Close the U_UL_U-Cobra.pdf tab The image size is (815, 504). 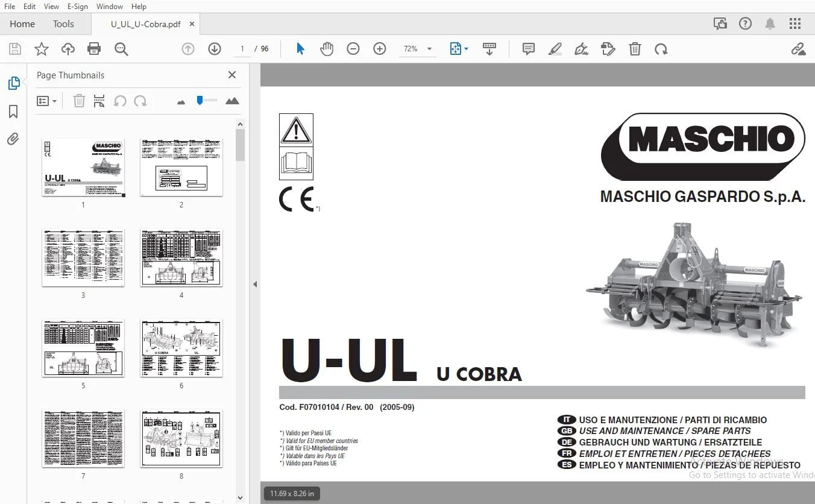(192, 24)
